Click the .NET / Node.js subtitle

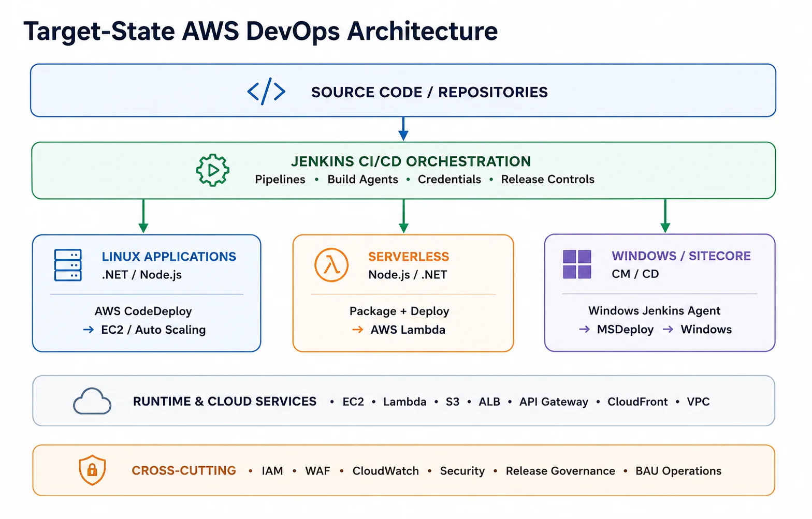142,275
